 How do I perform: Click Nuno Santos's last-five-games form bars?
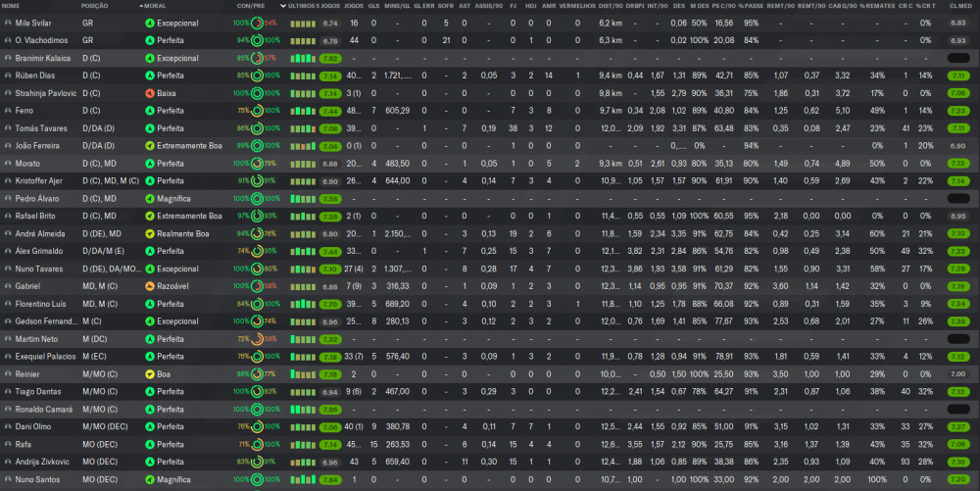pyautogui.click(x=303, y=480)
